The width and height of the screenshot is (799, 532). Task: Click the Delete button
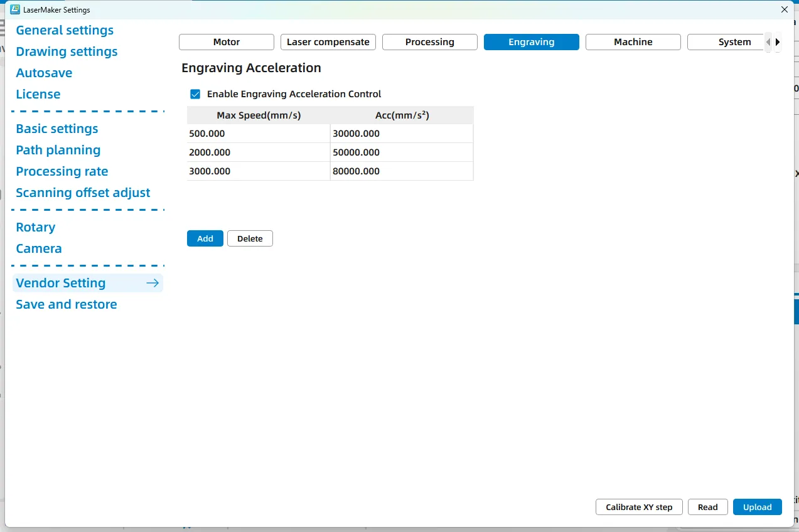pos(250,238)
